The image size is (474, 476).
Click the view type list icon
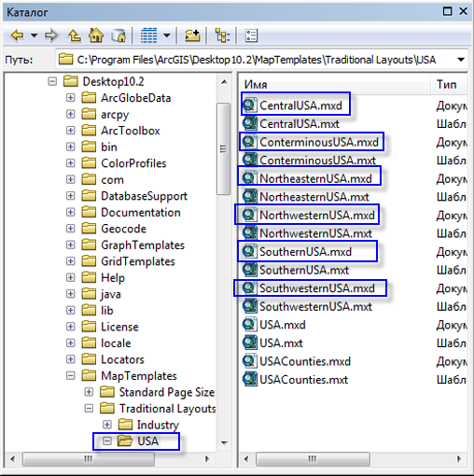pyautogui.click(x=148, y=35)
